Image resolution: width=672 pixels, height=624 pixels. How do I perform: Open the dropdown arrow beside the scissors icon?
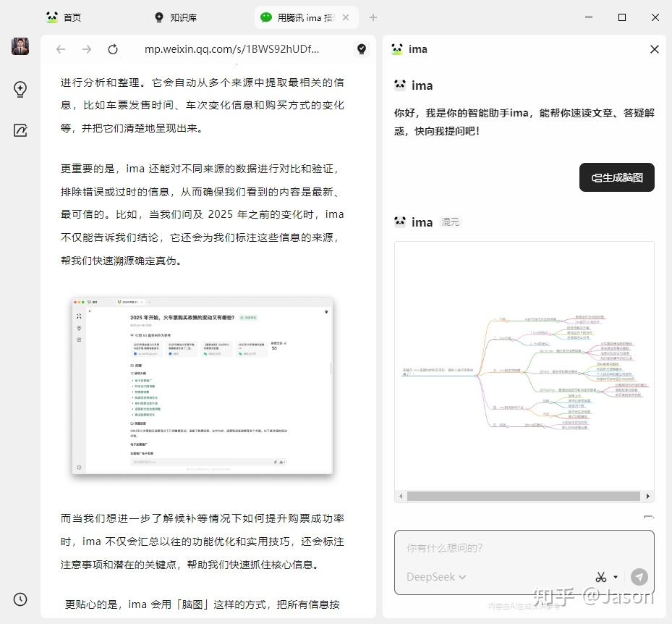615,576
